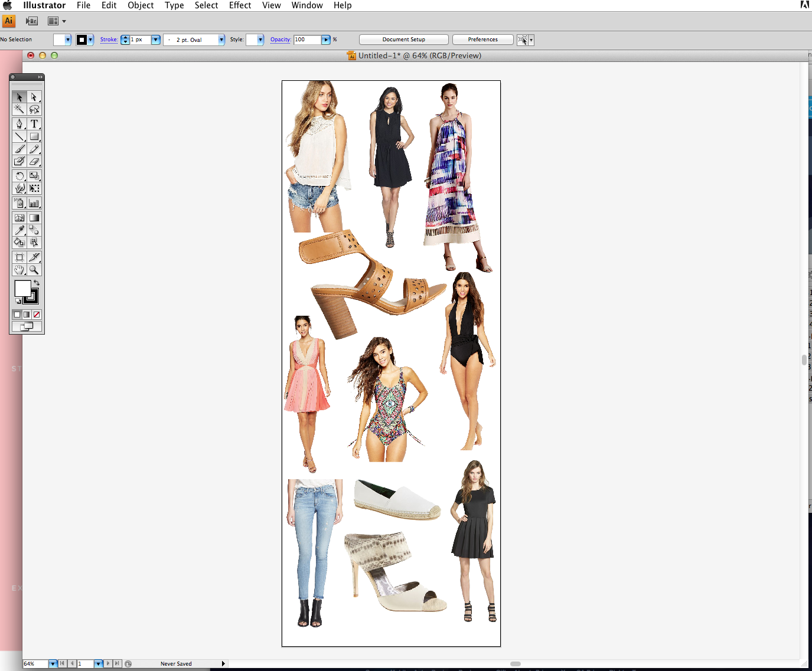Choose the Zoom magnifier tool
The width and height of the screenshot is (812, 671).
click(34, 270)
